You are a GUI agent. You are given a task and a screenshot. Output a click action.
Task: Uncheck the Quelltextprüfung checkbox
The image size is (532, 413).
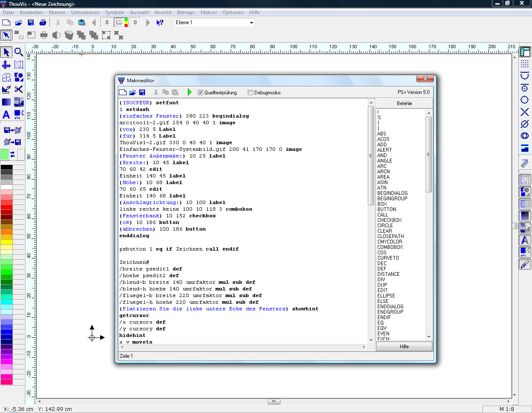coord(200,93)
